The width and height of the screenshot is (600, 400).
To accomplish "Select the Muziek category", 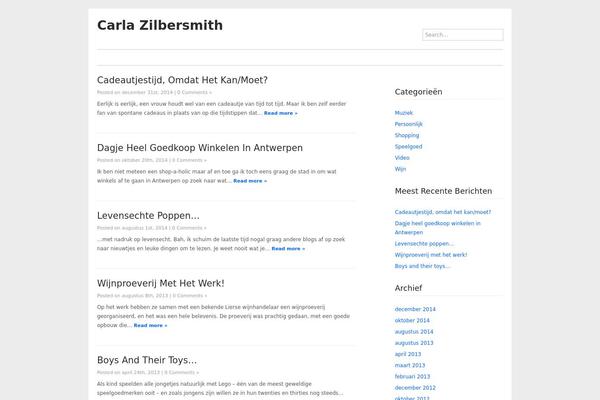I will [x=404, y=113].
